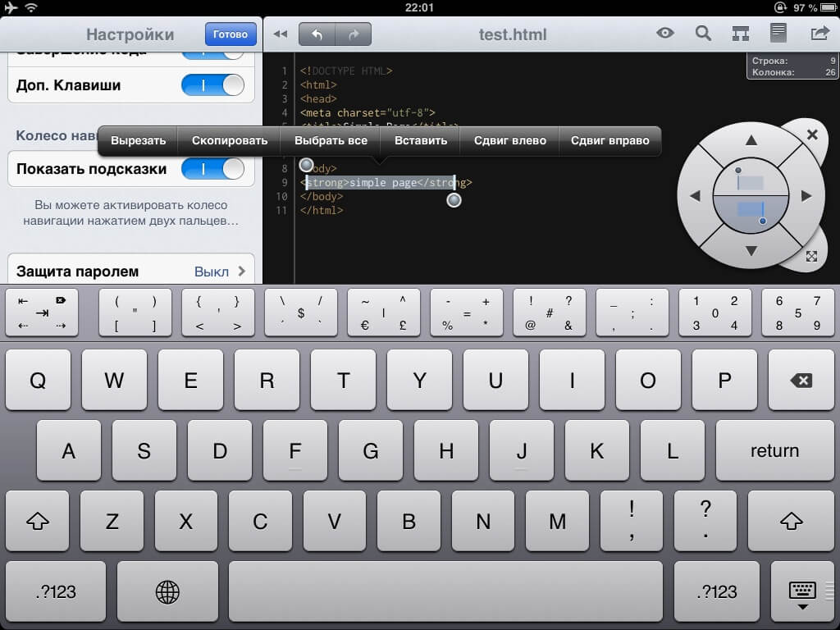Toggle the Показать подсказки switch
Viewport: 840px width, 630px height.
212,169
